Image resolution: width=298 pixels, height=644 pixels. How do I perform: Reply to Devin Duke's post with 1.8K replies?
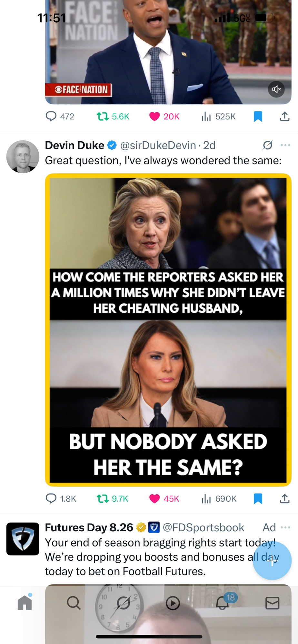click(x=61, y=498)
